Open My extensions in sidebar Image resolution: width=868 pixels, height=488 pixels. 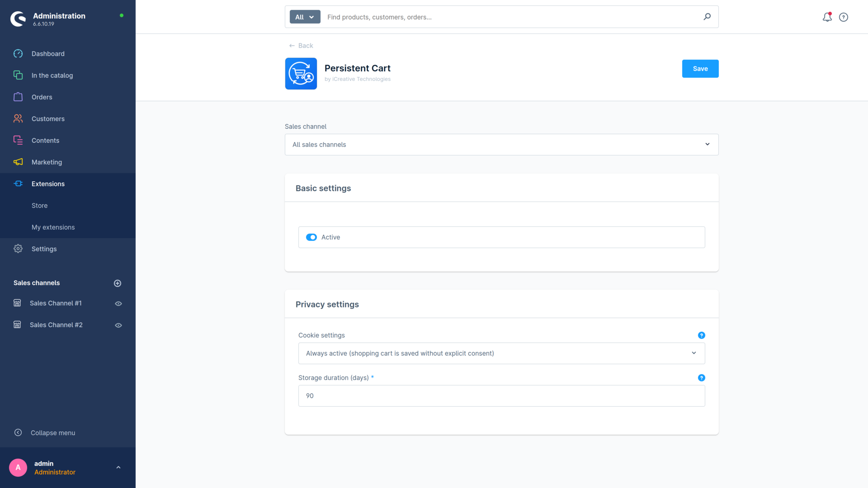click(x=53, y=227)
